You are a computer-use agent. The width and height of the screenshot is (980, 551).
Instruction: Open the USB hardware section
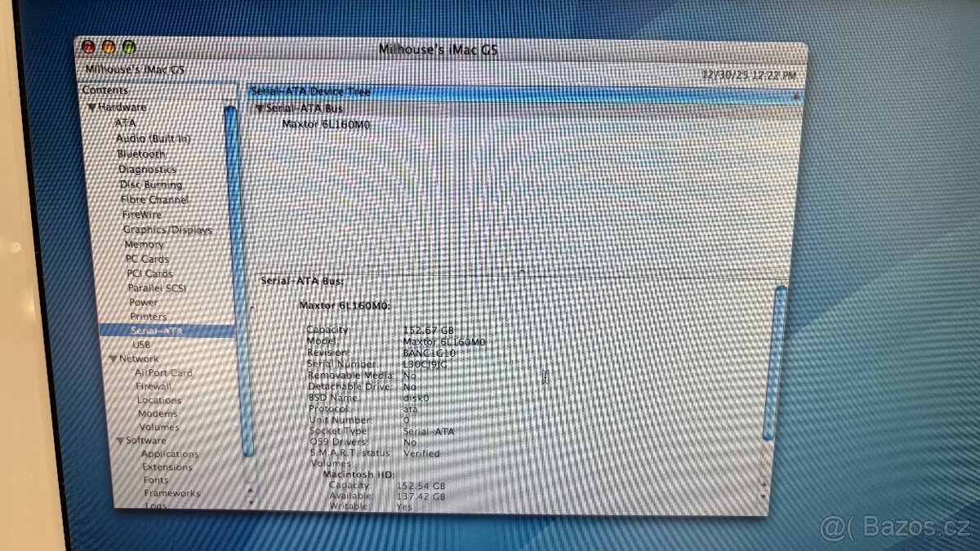[x=144, y=344]
